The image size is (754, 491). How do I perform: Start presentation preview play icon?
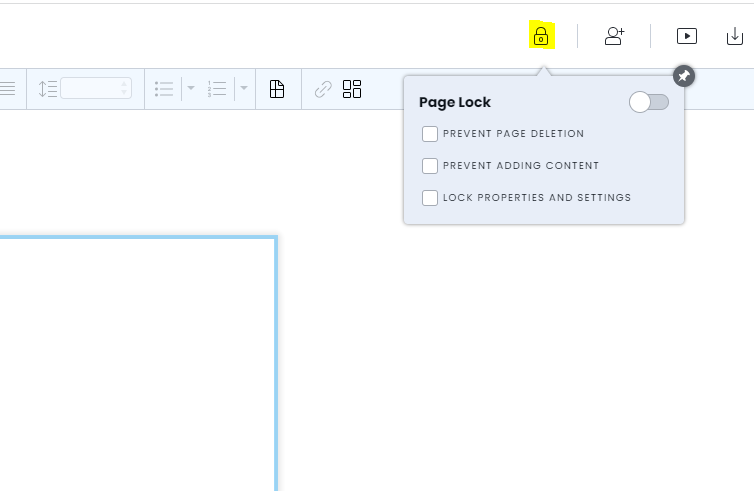tap(687, 36)
